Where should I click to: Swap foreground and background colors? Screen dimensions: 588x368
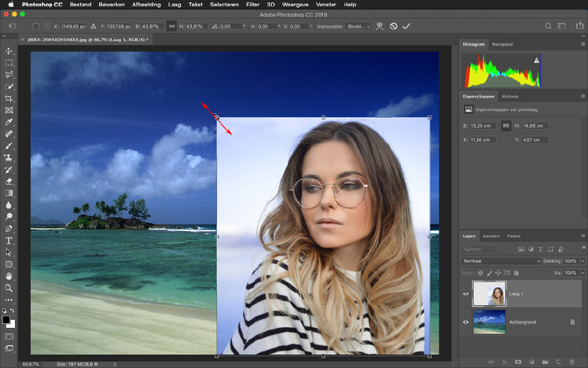pos(13,311)
